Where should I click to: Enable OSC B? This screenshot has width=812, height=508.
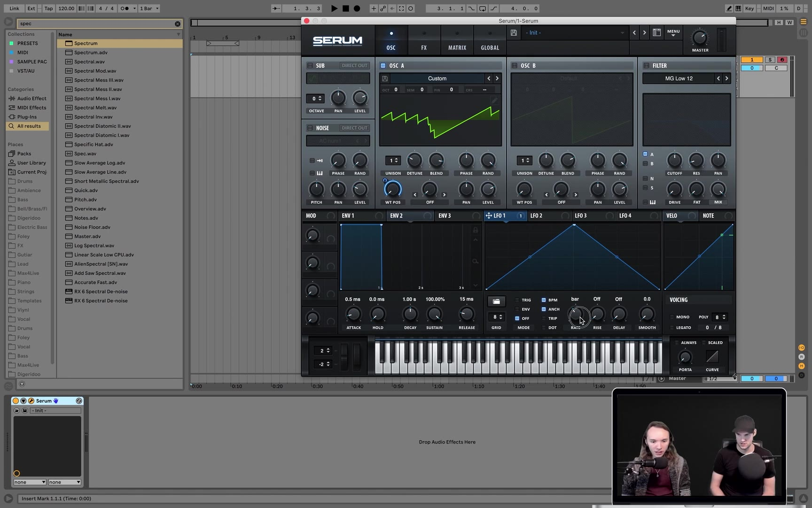click(x=515, y=65)
